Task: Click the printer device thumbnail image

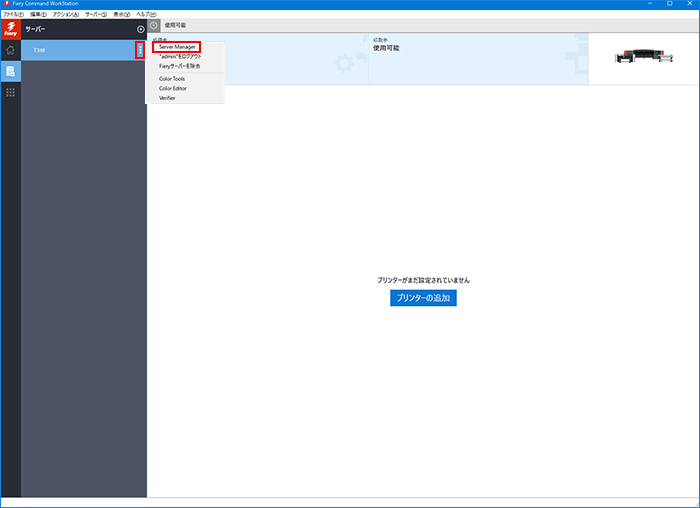Action: click(643, 56)
